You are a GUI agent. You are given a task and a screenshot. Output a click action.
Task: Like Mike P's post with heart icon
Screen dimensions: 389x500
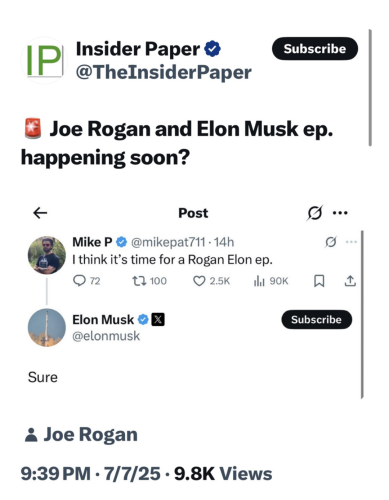[199, 281]
